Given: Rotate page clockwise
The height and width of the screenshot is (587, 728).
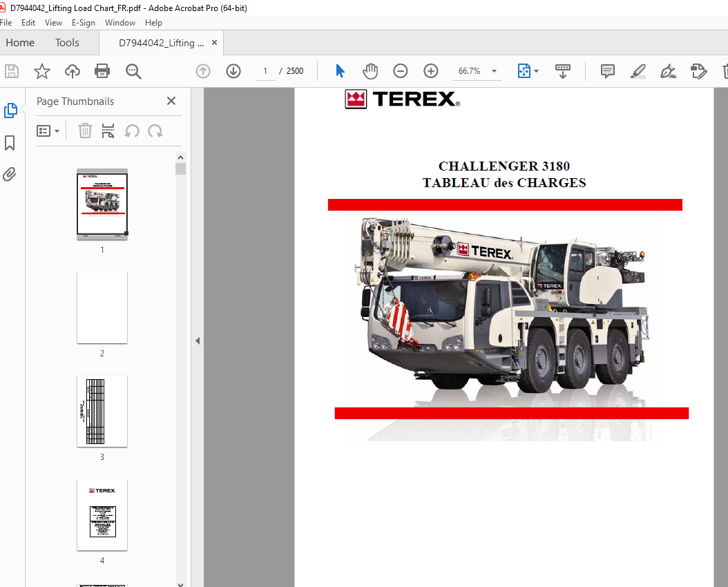Looking at the screenshot, I should point(155,131).
